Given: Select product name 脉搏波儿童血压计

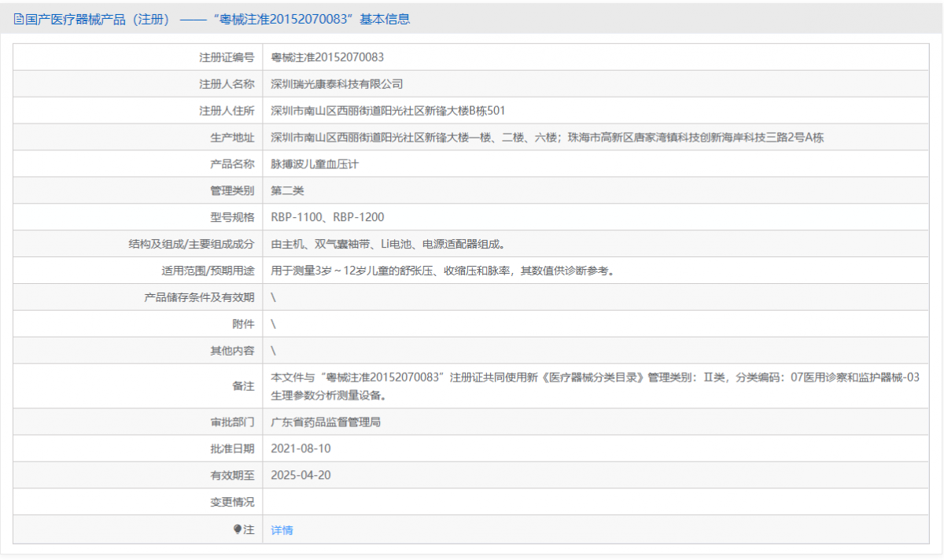Looking at the screenshot, I should [x=315, y=164].
